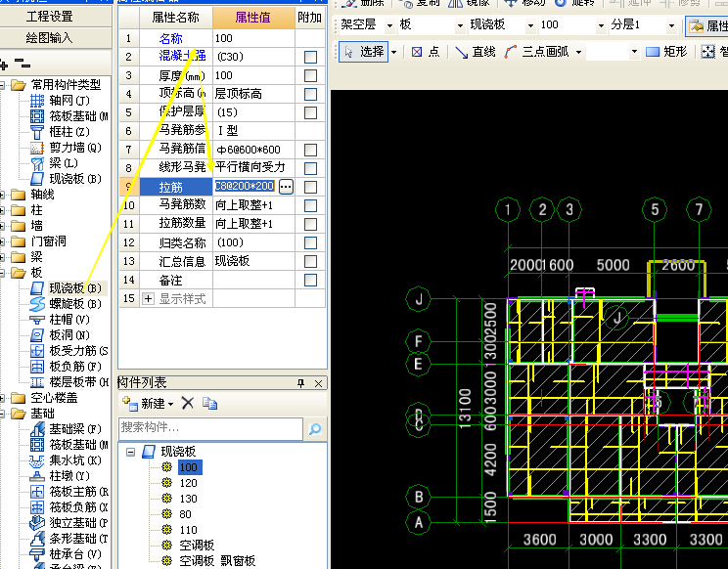Activate the 矩形 rectangle tool
This screenshot has width=728, height=569.
666,52
